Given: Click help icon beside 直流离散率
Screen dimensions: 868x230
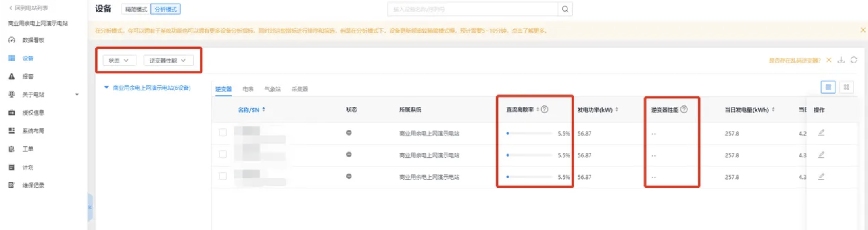Looking at the screenshot, I should [x=545, y=109].
